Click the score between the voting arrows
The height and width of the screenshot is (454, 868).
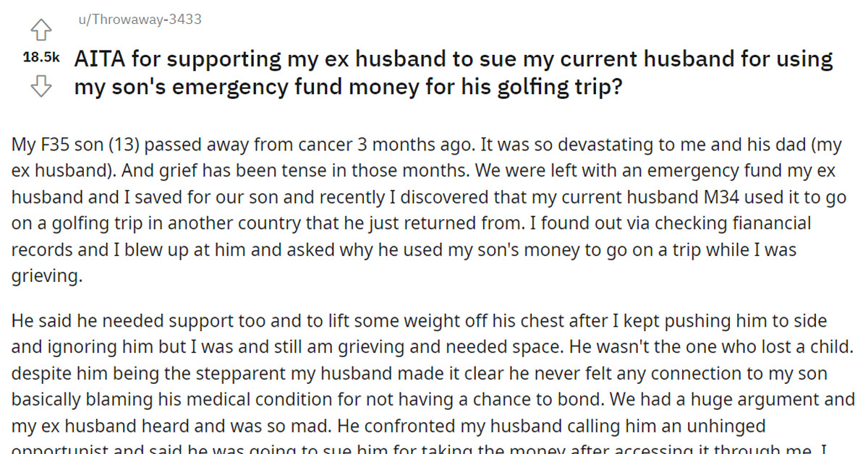point(40,57)
